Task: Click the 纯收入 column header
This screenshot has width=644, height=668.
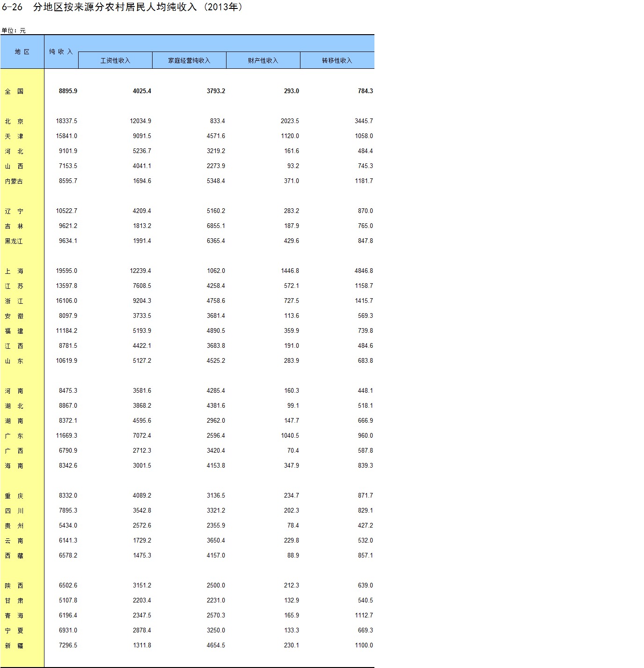Action: tap(61, 52)
